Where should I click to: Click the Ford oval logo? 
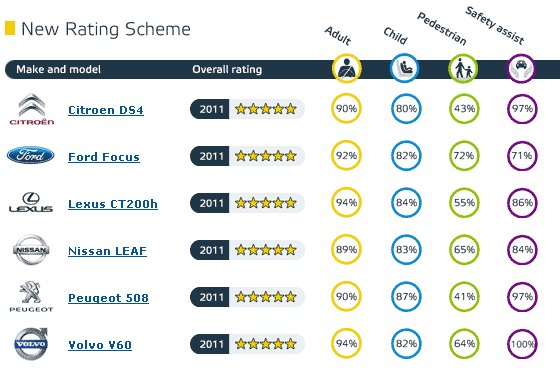pyautogui.click(x=31, y=155)
